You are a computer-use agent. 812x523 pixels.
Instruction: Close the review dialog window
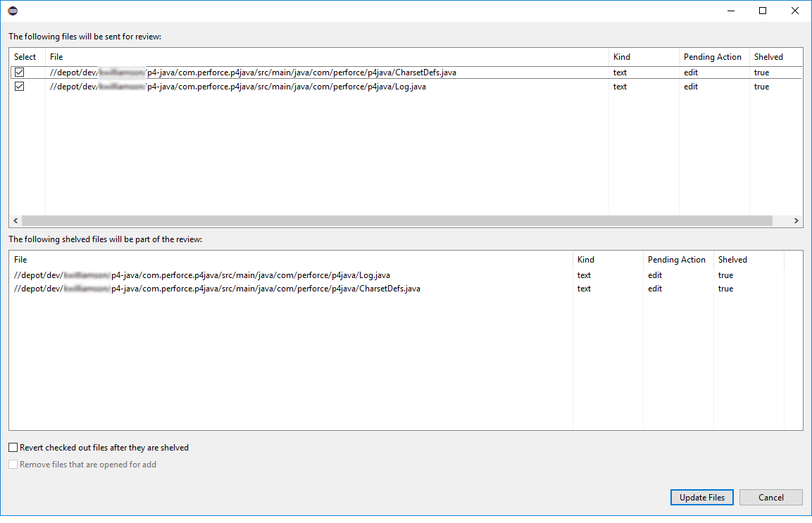point(795,11)
